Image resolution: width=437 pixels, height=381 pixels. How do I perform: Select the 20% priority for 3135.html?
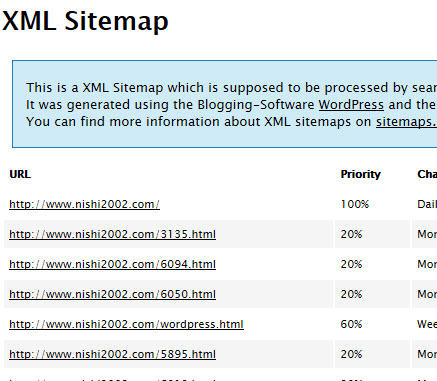click(x=351, y=234)
